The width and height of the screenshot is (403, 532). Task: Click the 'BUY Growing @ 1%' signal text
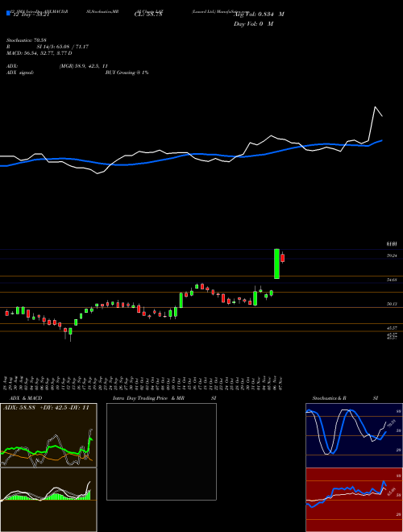coord(127,73)
